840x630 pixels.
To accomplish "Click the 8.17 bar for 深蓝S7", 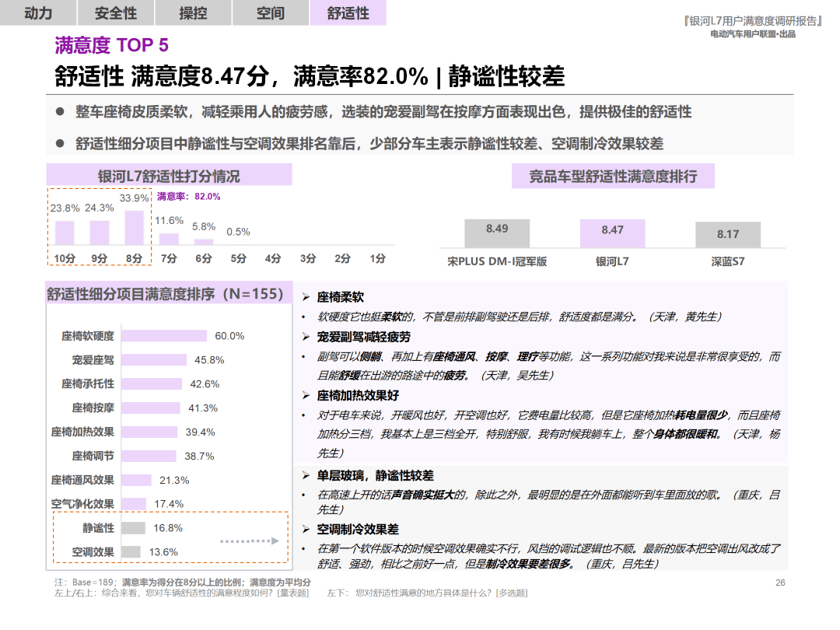I will click(x=728, y=235).
